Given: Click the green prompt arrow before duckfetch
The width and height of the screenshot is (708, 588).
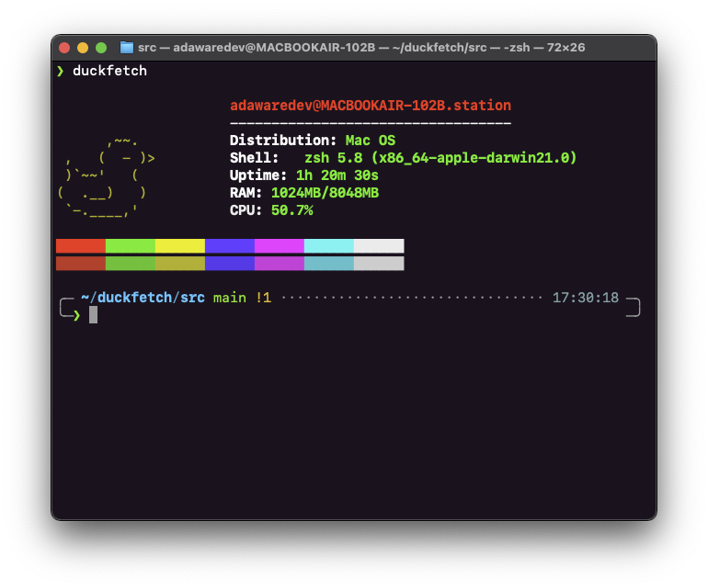Looking at the screenshot, I should pyautogui.click(x=60, y=72).
